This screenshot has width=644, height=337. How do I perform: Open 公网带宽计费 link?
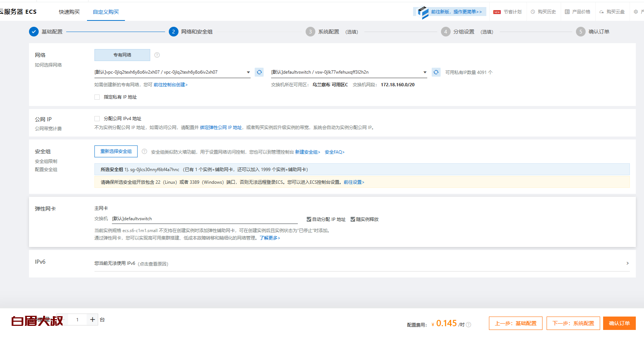(48, 129)
